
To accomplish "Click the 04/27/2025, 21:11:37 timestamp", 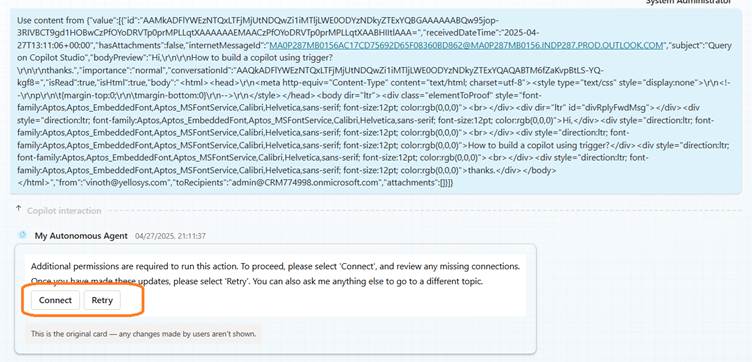I will (170, 236).
